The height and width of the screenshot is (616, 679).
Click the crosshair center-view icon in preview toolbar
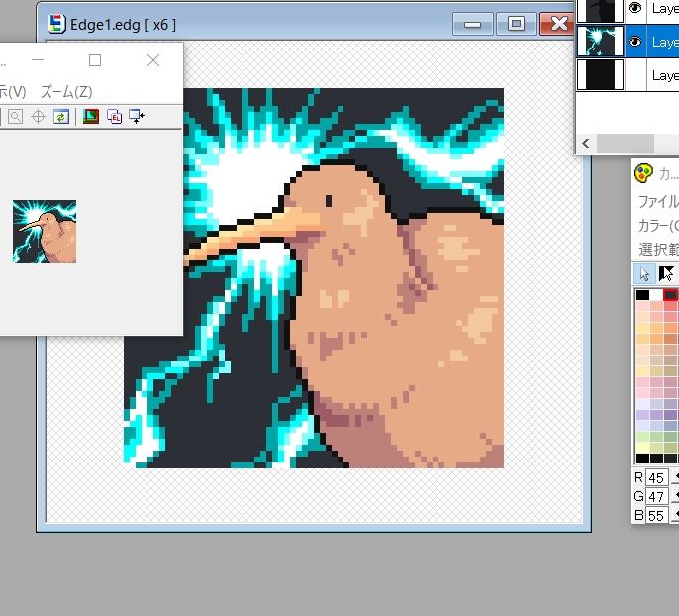tap(38, 117)
